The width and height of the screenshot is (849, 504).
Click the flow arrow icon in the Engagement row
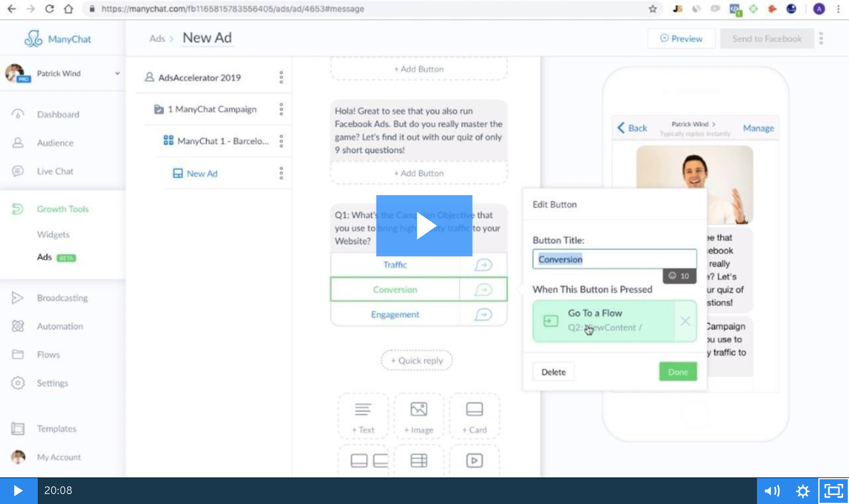coord(483,314)
